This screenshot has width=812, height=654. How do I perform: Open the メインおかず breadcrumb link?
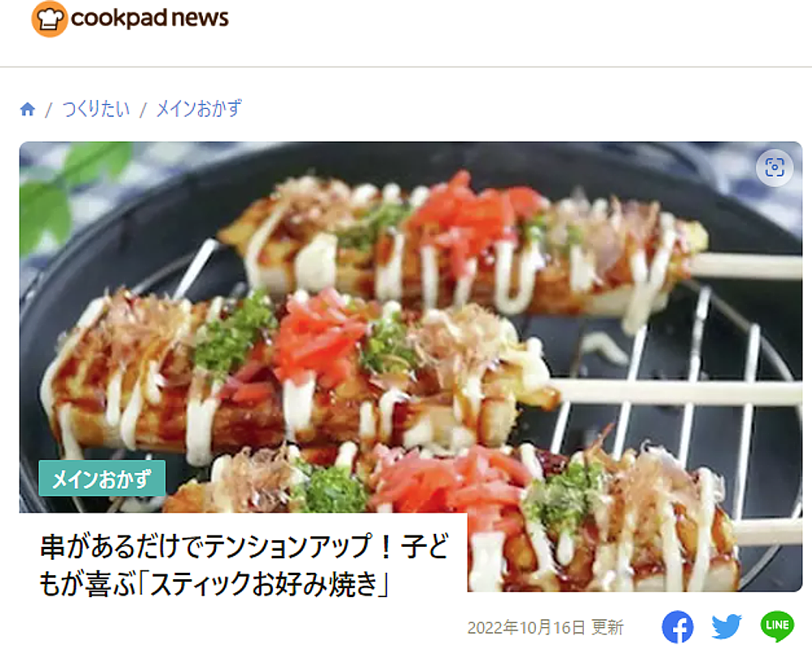[199, 109]
